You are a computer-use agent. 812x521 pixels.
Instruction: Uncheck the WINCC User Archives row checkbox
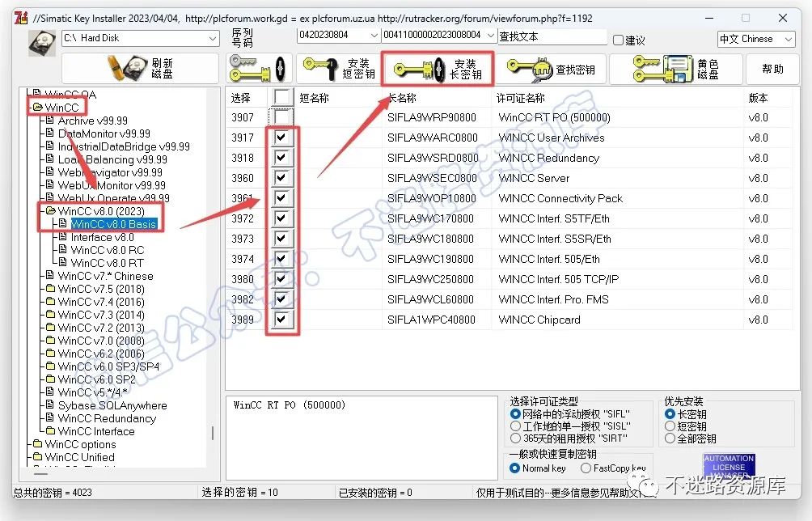281,138
